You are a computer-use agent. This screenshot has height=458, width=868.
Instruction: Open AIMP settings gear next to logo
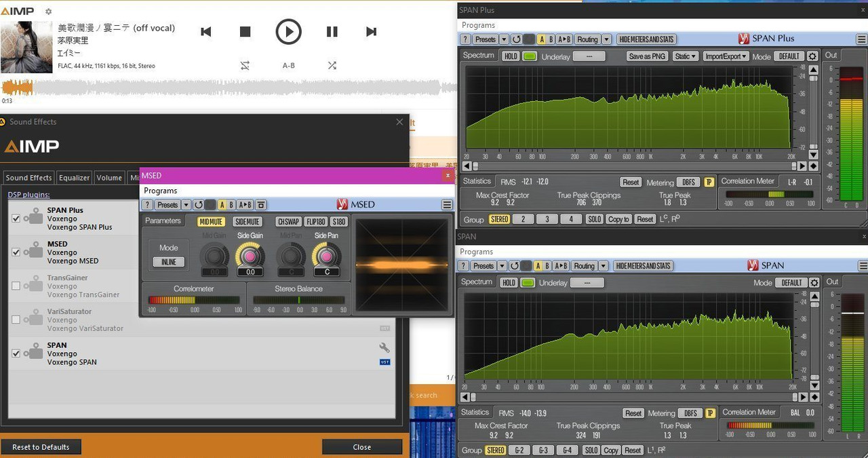(x=48, y=12)
